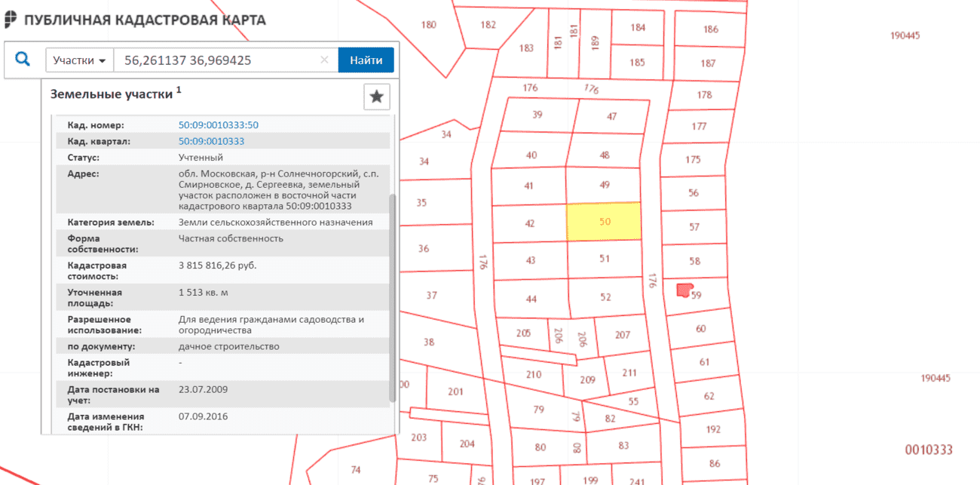Open cadastral number link 50:09:0010333:50

click(219, 124)
